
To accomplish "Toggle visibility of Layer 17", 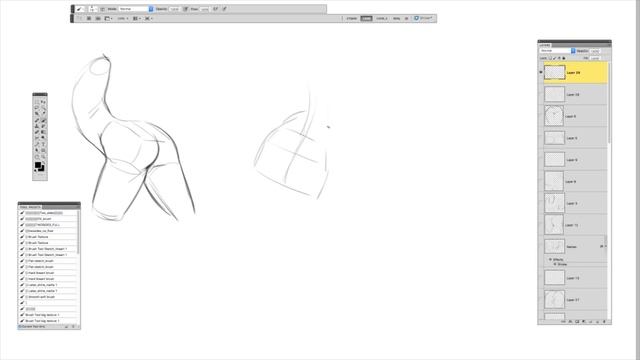I will click(x=541, y=300).
